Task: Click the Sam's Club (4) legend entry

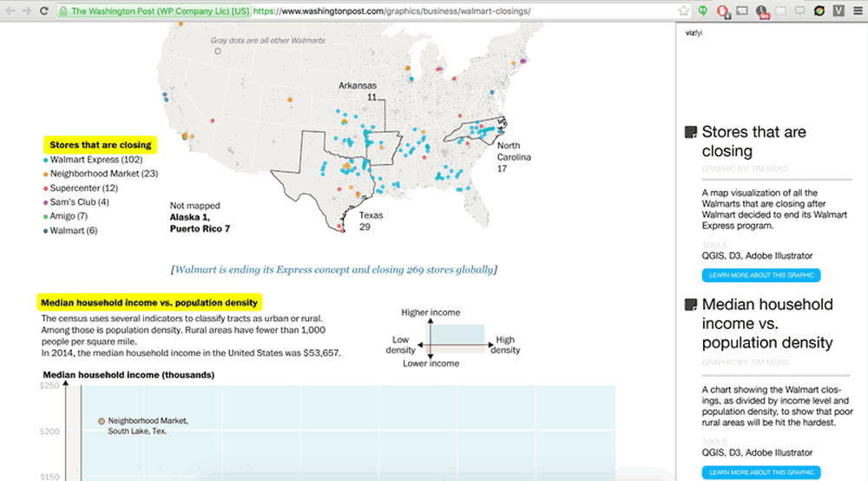Action: [76, 202]
